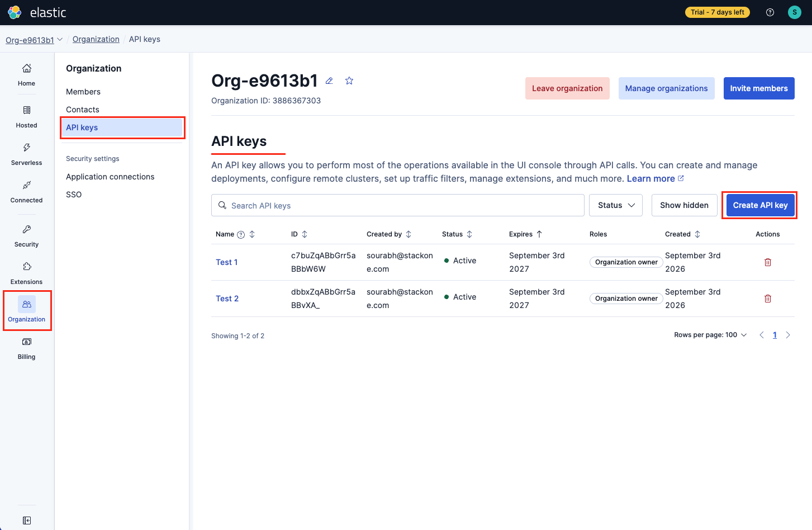812x530 pixels.
Task: Sort the table by Name
Action: pyautogui.click(x=252, y=234)
